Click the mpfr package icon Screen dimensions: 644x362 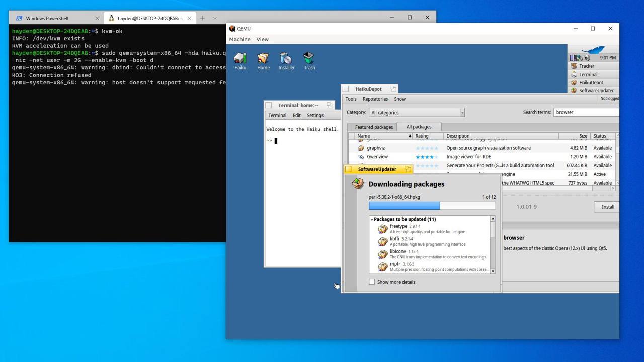(x=383, y=266)
